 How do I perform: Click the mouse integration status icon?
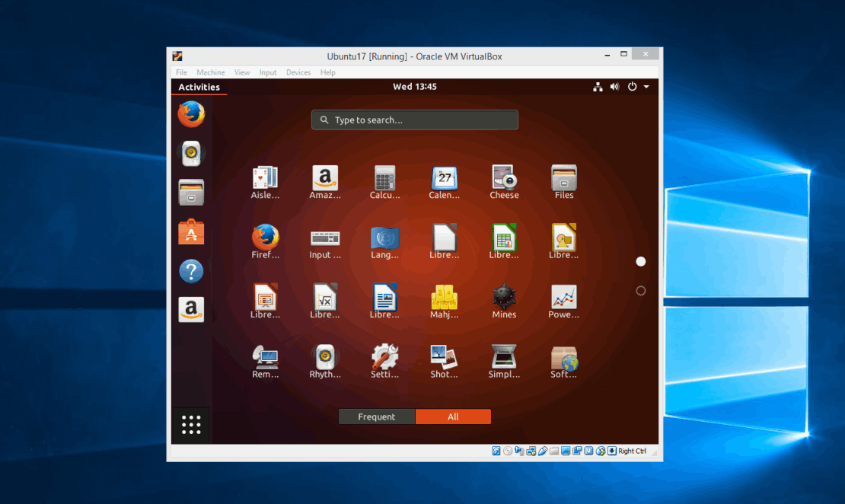[x=601, y=451]
